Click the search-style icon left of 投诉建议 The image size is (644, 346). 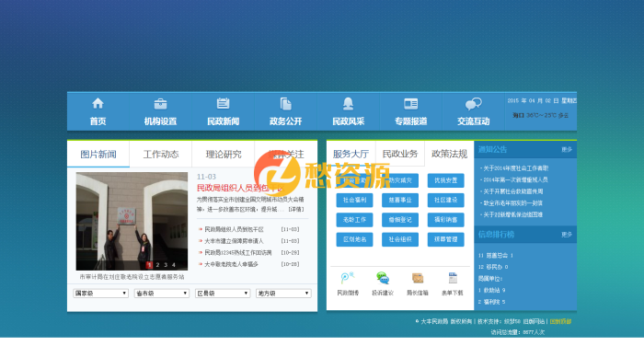tap(348, 278)
